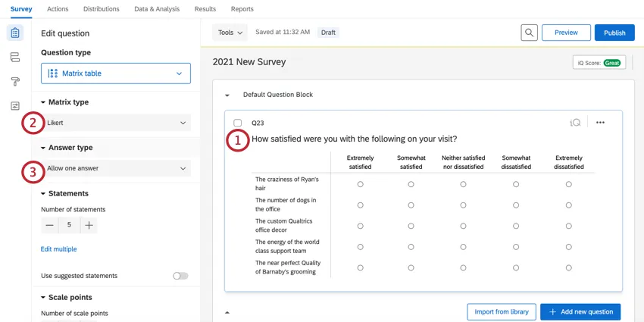Click the Edit multiple link
This screenshot has height=322, width=644.
click(58, 249)
